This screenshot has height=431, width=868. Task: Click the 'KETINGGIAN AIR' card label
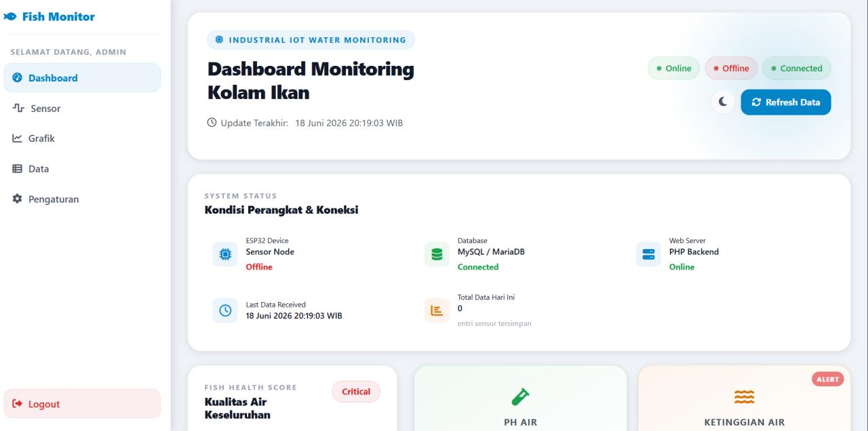coord(745,422)
